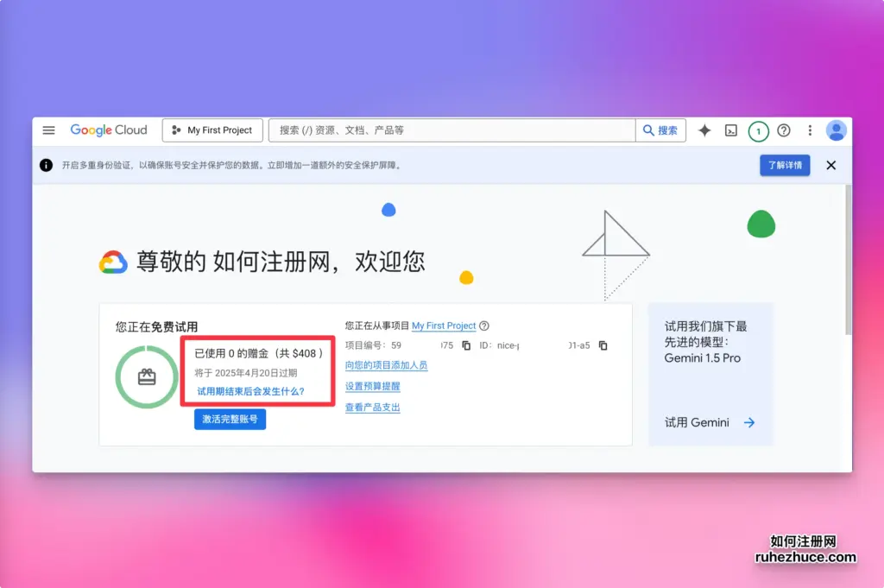This screenshot has width=884, height=588.
Task: Open 设置预算提醒 link
Action: pyautogui.click(x=373, y=386)
